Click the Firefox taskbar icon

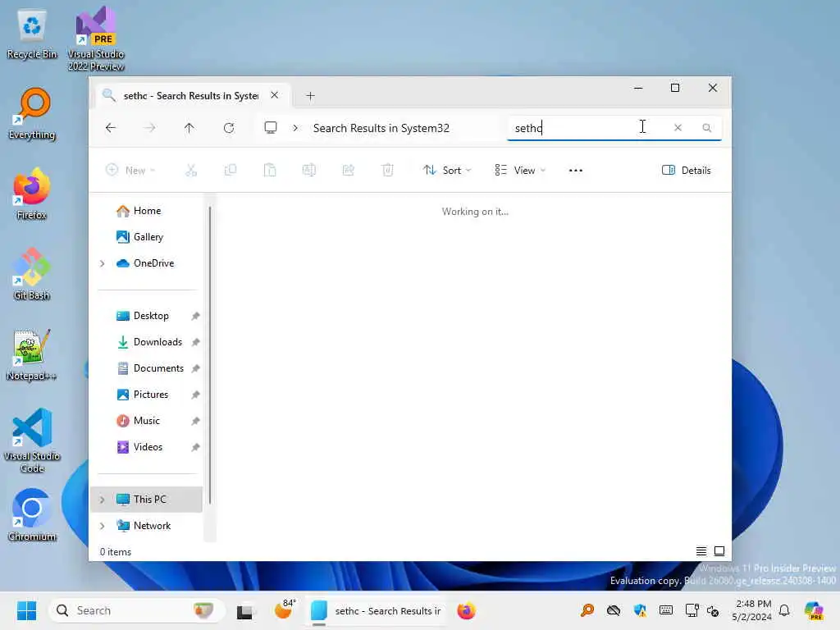pyautogui.click(x=466, y=610)
